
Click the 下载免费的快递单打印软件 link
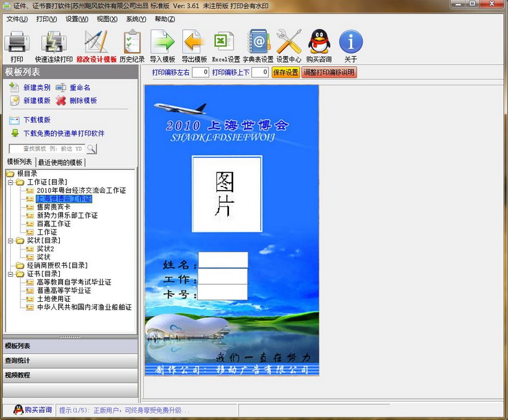[x=64, y=133]
